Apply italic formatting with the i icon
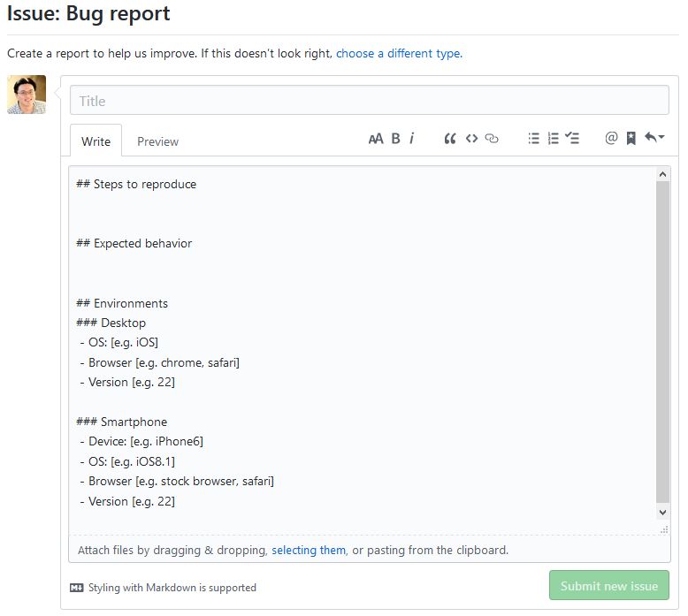Viewport: 688px width, 616px height. pyautogui.click(x=412, y=139)
